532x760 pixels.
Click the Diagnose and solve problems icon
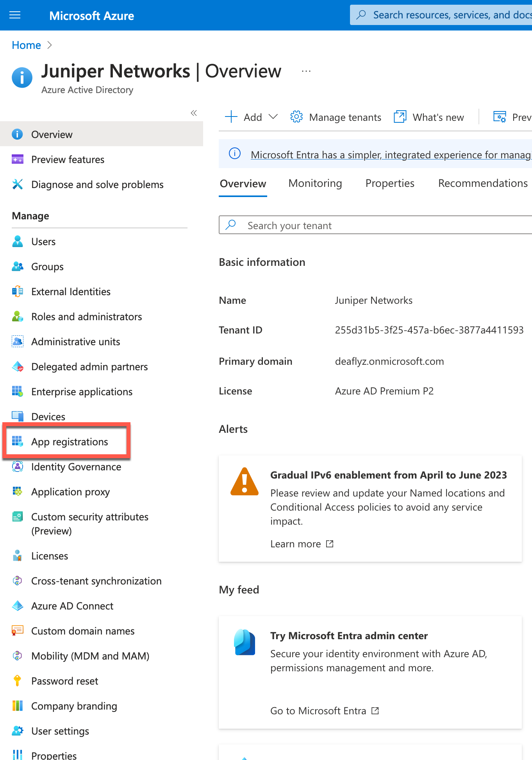[18, 184]
